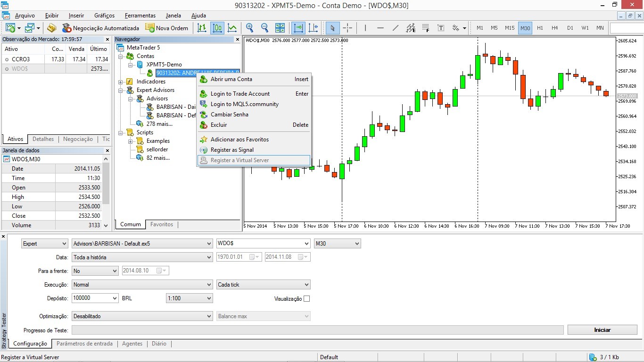Open the Arquivo menu
The image size is (644, 362).
pyautogui.click(x=25, y=16)
